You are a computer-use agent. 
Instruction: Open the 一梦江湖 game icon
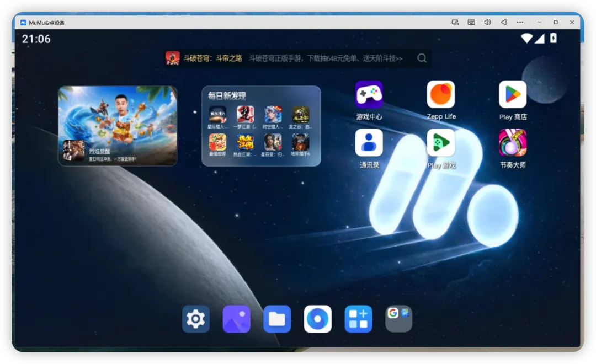tap(245, 114)
